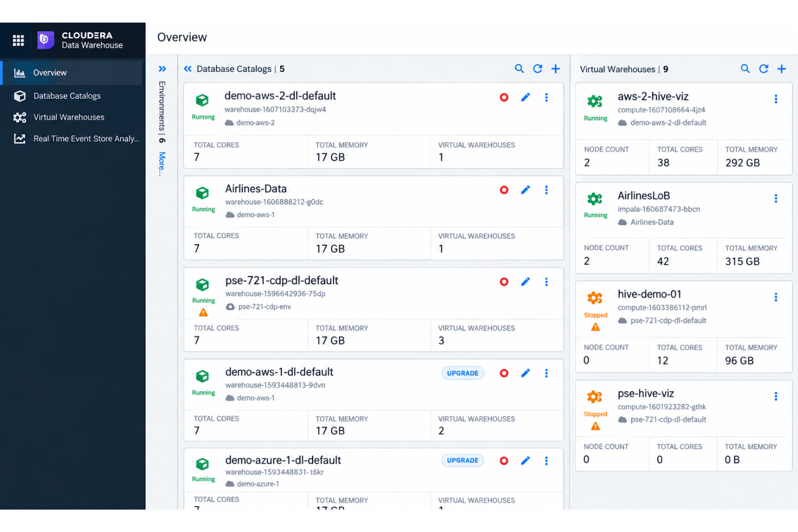The width and height of the screenshot is (798, 532).
Task: Stop the demo-aws-2-dl-default catalog
Action: [x=504, y=98]
